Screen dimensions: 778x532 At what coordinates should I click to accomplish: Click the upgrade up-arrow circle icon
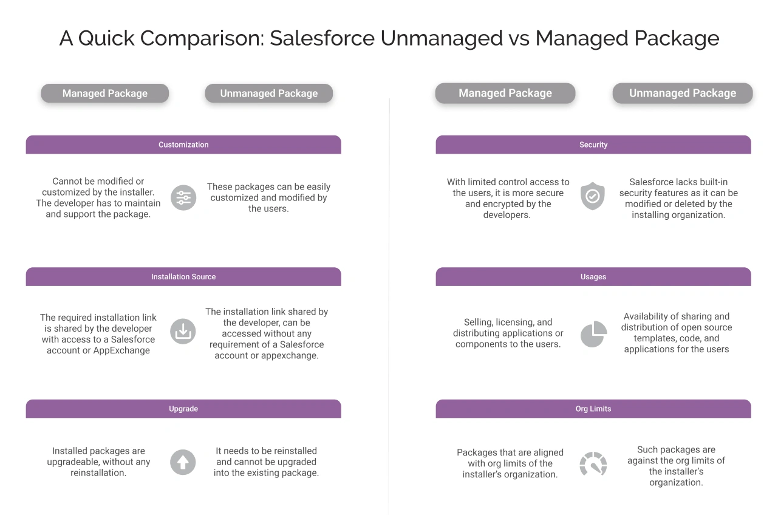(183, 462)
